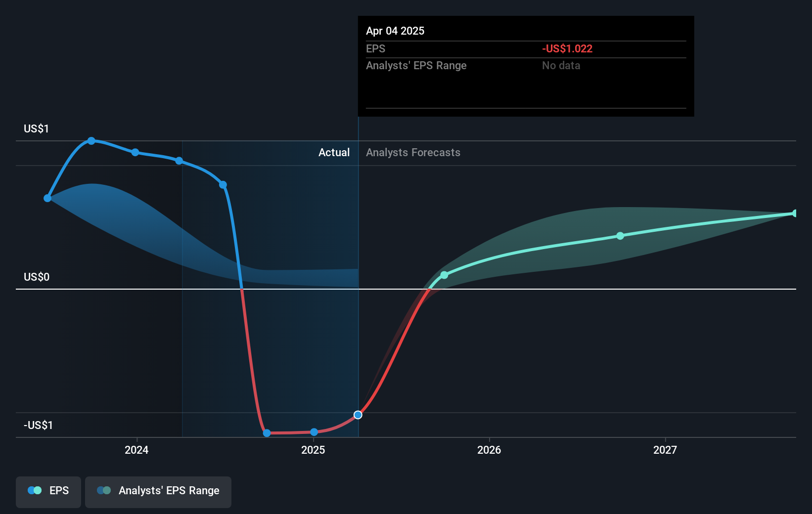Click the first EPS data point at mid-2023
This screenshot has height=514, width=812.
pos(47,198)
